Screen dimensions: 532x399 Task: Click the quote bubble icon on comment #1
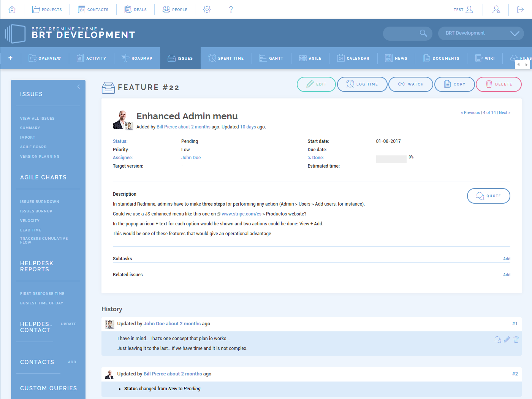coord(497,339)
